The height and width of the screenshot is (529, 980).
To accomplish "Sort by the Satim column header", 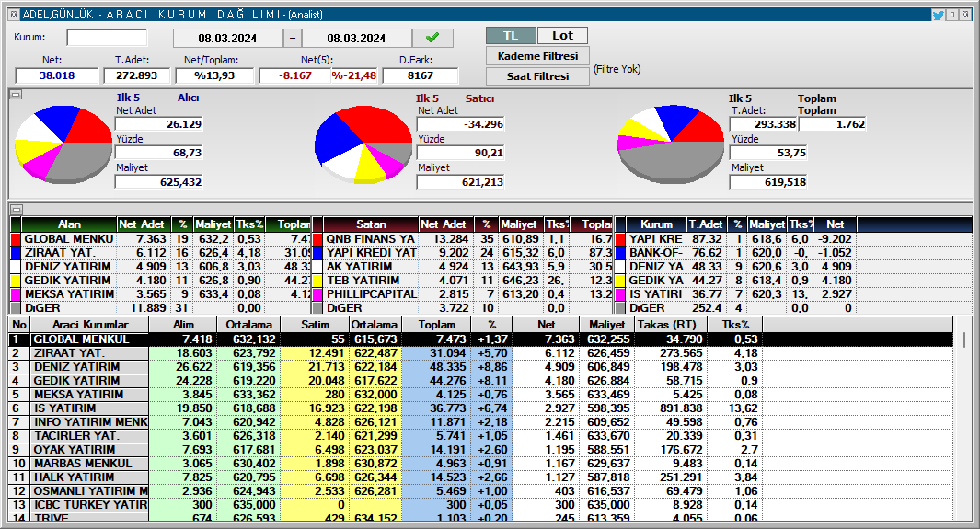I will 315,325.
